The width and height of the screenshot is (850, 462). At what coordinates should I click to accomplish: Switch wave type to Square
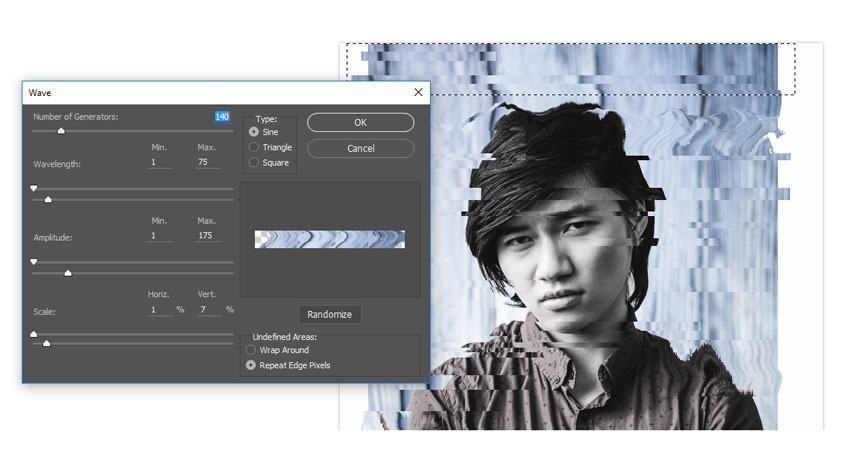254,162
